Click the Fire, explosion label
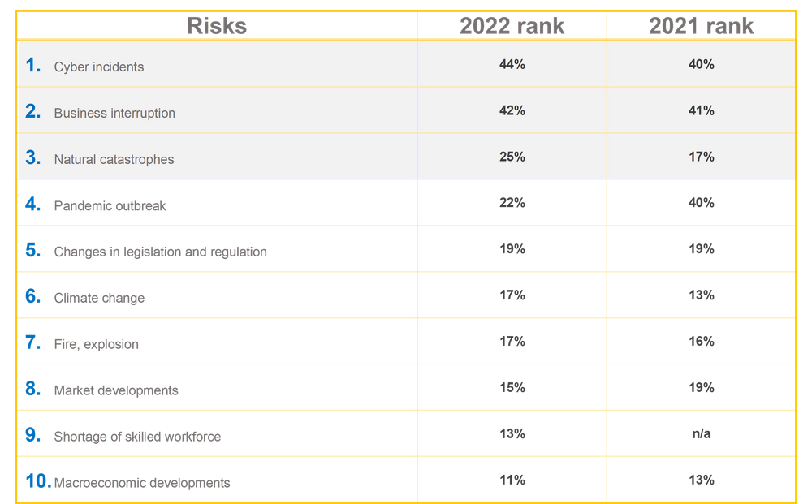 tap(97, 345)
